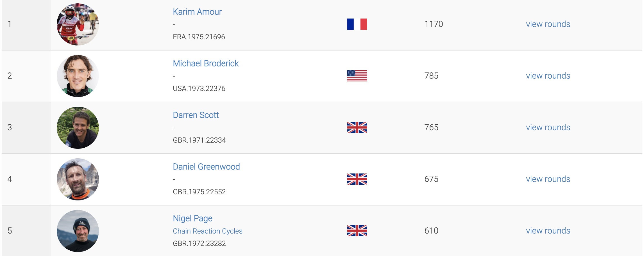Go to Darren Scott's rider page
Viewport: 644px width, 256px height.
(x=196, y=115)
